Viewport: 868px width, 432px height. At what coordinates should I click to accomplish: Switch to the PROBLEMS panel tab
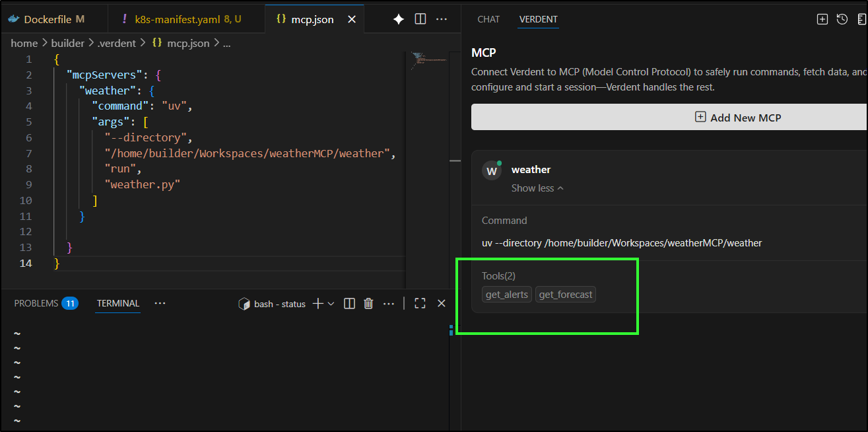pos(36,303)
